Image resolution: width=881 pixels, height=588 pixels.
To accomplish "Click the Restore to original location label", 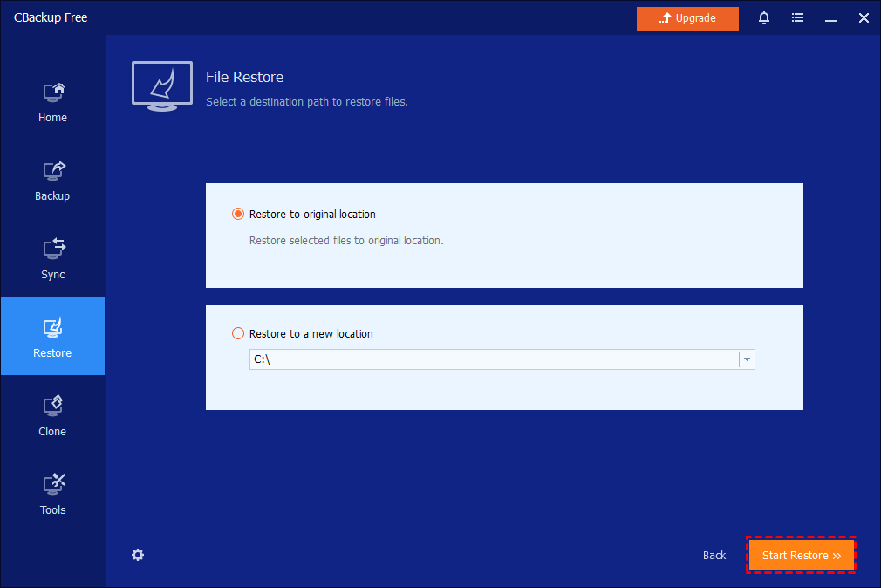I will pyautogui.click(x=312, y=215).
